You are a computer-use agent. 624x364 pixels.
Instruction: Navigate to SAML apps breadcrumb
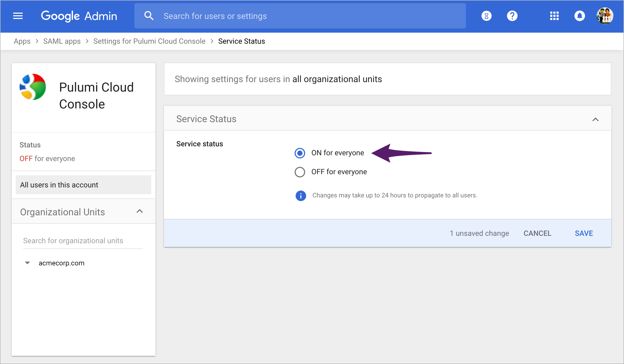coord(62,41)
